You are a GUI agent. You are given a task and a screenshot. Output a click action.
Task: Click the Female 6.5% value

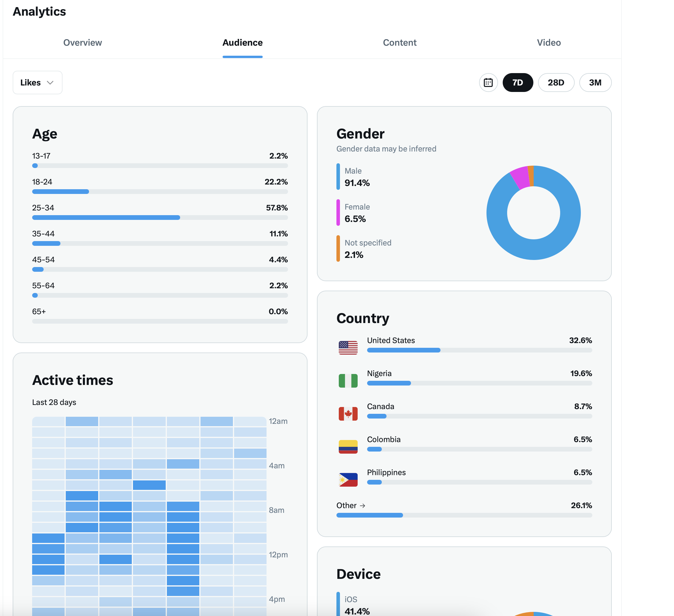click(355, 219)
